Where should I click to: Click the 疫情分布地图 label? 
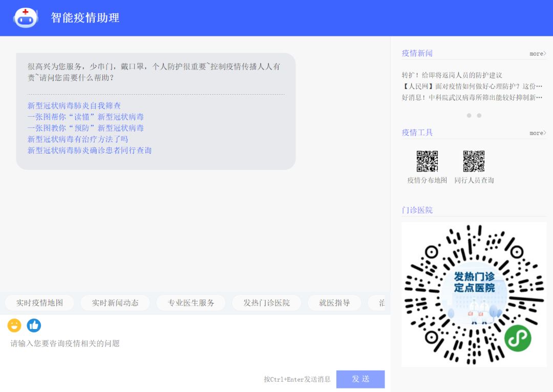pyautogui.click(x=427, y=180)
